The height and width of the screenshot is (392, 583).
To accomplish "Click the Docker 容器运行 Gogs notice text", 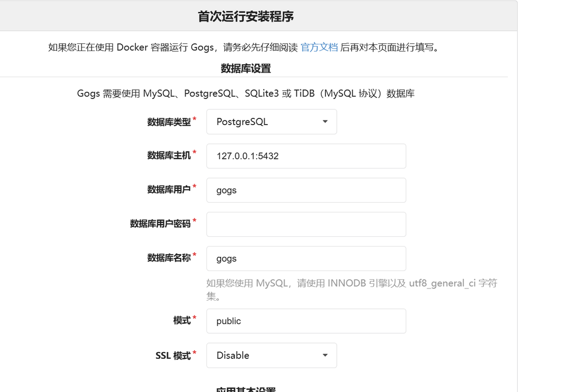I will (x=244, y=47).
